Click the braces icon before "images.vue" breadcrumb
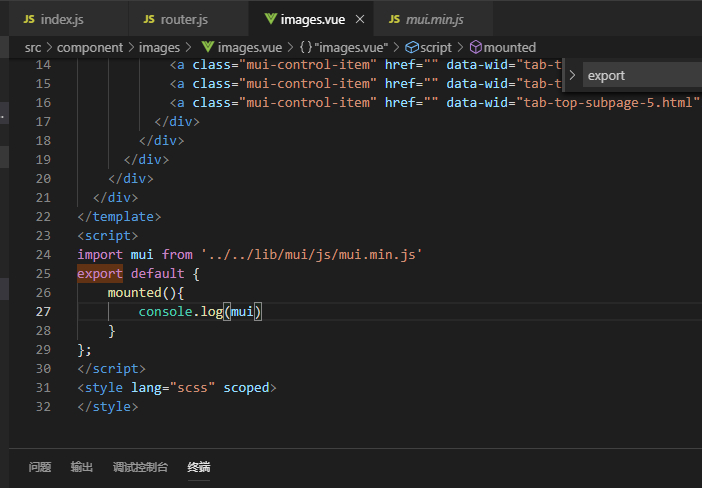The width and height of the screenshot is (702, 488). [x=305, y=47]
